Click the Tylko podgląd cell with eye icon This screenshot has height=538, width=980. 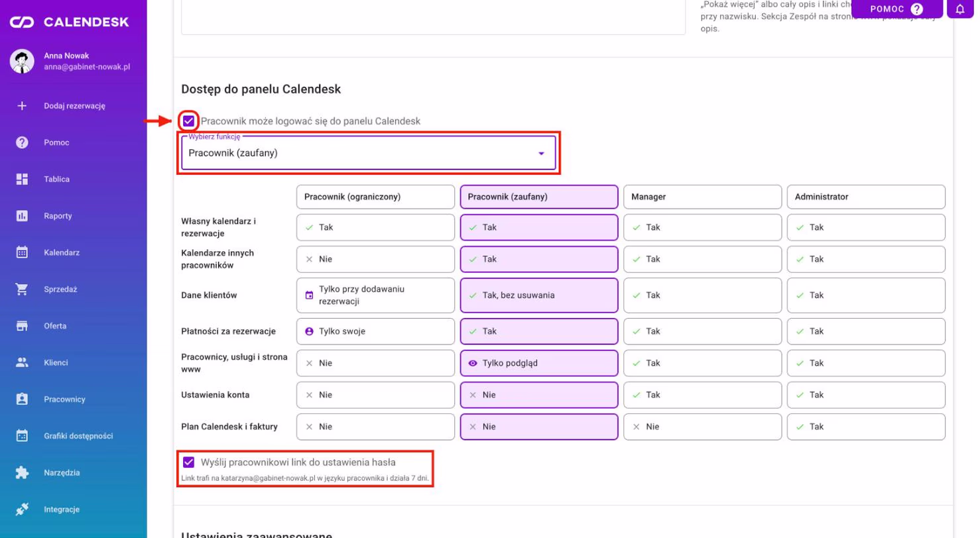tap(539, 363)
